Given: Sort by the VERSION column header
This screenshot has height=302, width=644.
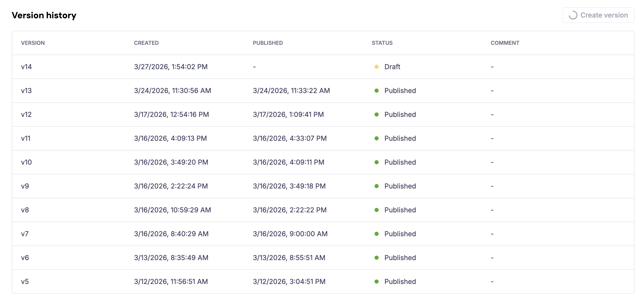Looking at the screenshot, I should (33, 43).
